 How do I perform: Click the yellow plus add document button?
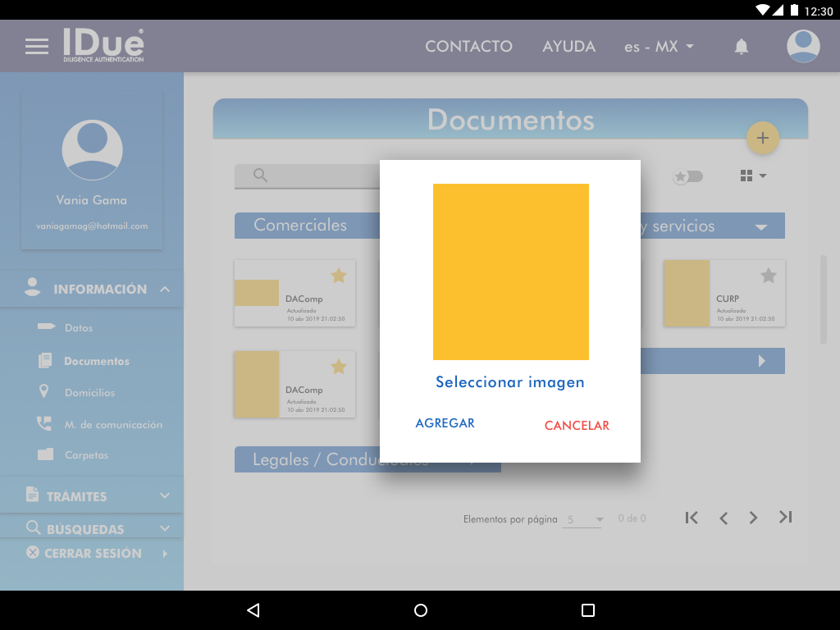pyautogui.click(x=762, y=138)
